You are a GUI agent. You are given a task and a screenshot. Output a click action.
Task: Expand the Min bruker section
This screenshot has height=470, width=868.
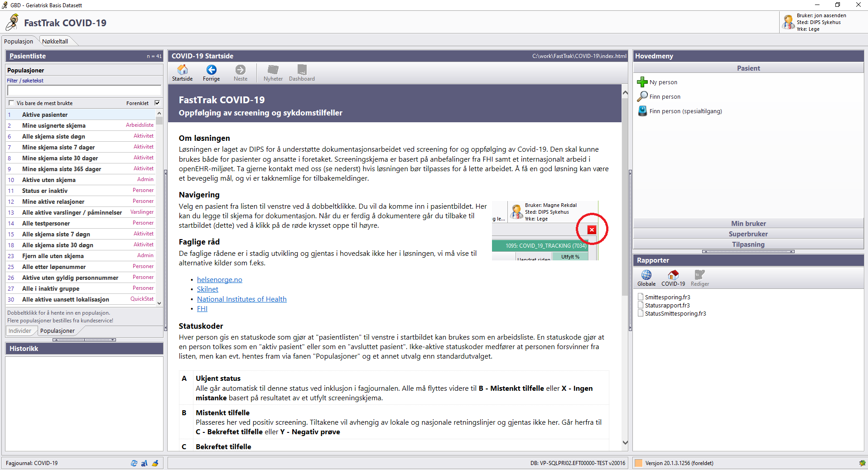coord(748,224)
